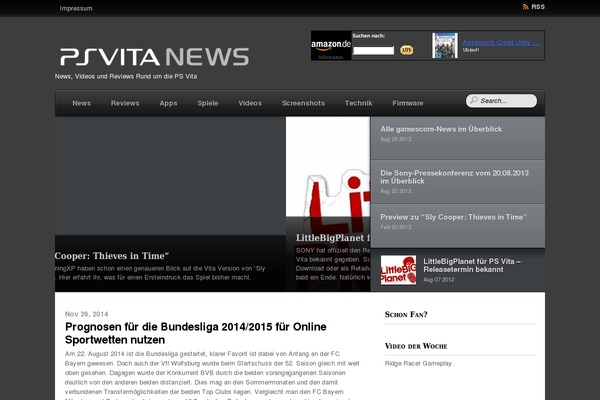
Task: Select 'Preview zu Sly Cooper: Thieves in Time' entry
Action: [458, 225]
